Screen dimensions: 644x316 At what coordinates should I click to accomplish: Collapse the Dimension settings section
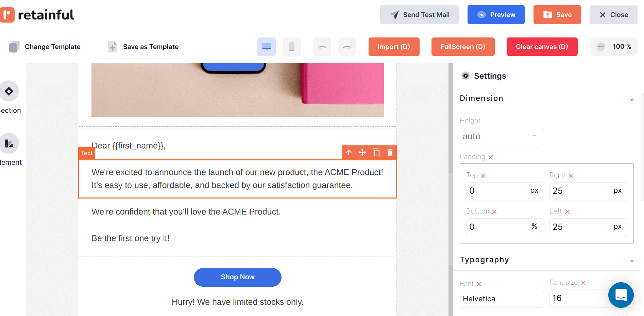point(632,100)
